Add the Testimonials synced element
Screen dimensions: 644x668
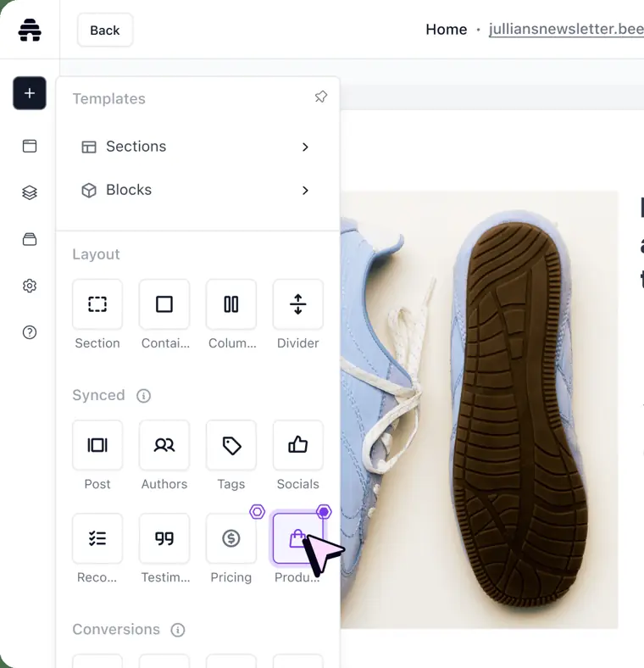pyautogui.click(x=164, y=538)
